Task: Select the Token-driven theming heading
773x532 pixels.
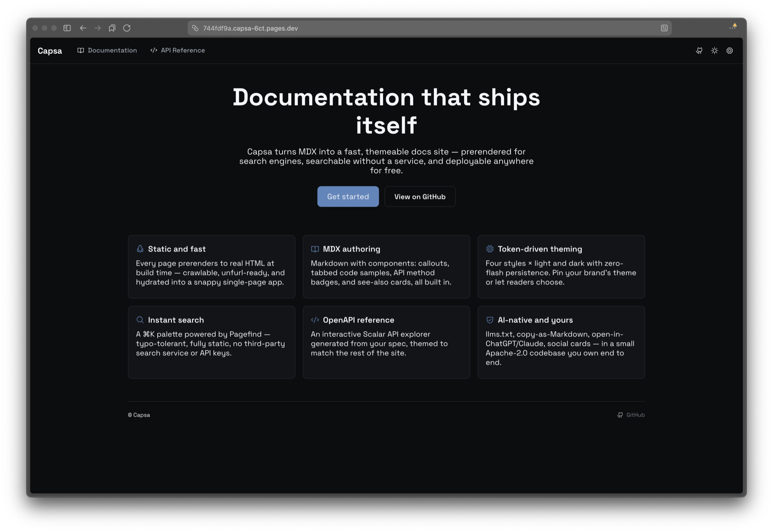Action: click(x=540, y=249)
